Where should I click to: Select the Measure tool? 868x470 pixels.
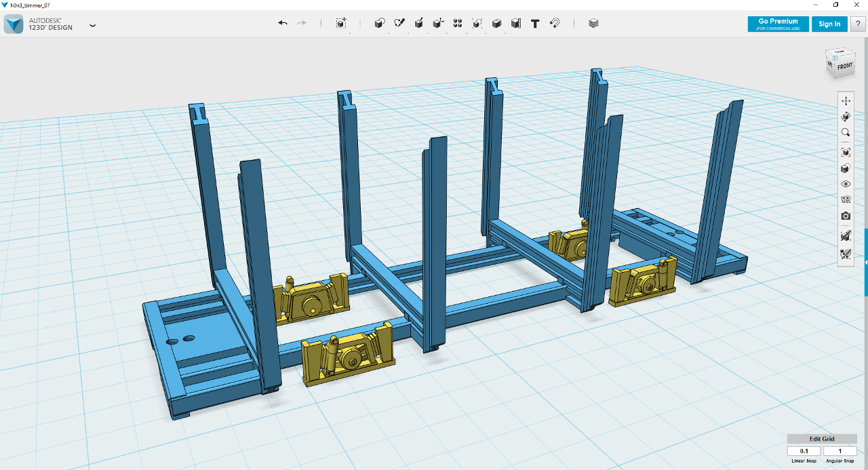coord(516,23)
